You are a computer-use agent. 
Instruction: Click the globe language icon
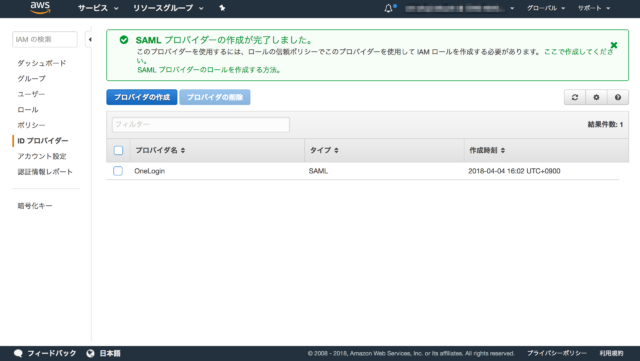tap(91, 353)
